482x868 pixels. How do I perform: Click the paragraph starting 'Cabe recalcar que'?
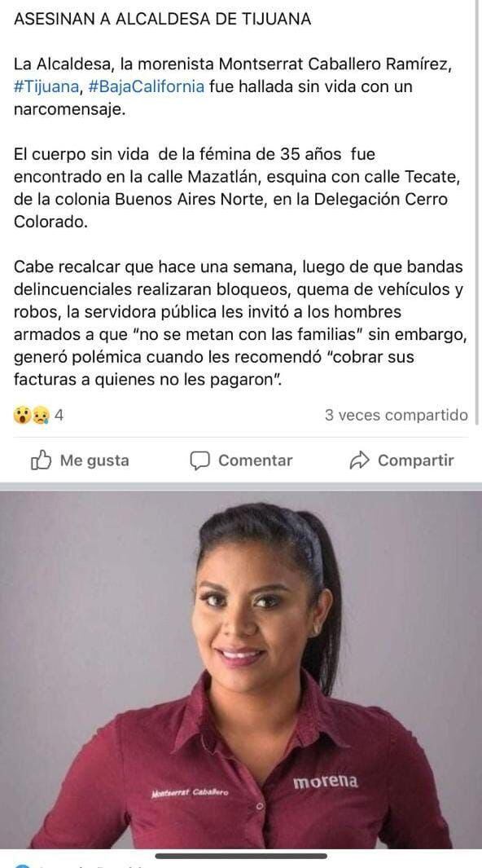[239, 324]
